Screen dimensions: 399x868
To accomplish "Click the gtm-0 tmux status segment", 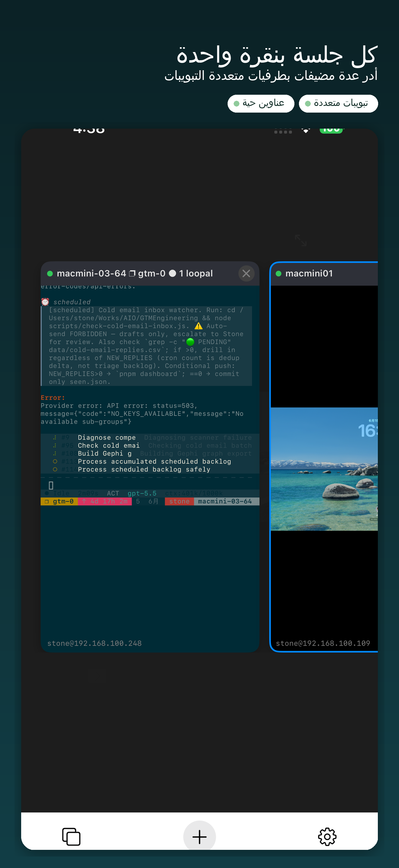I will 59,501.
